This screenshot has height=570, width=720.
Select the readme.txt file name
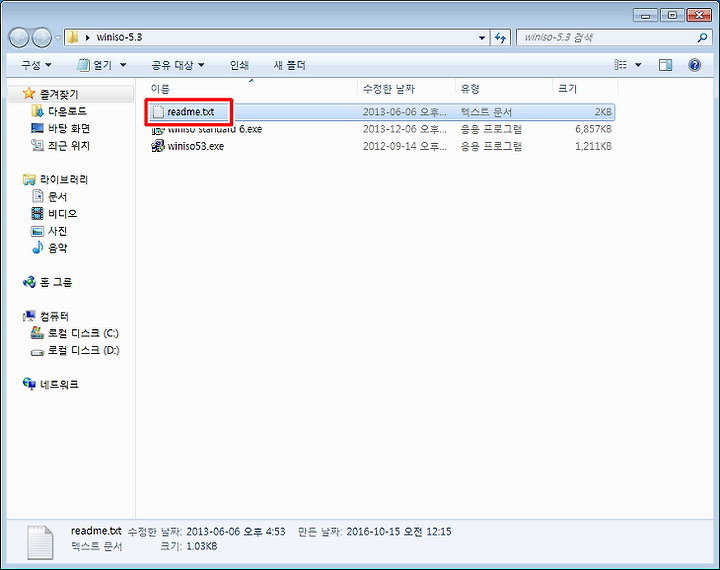pos(191,112)
